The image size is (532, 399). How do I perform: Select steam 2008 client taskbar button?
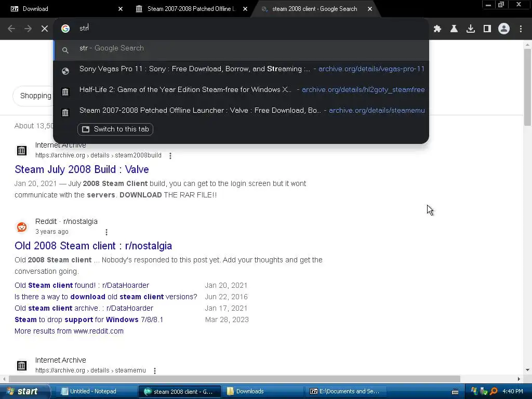pos(179,392)
